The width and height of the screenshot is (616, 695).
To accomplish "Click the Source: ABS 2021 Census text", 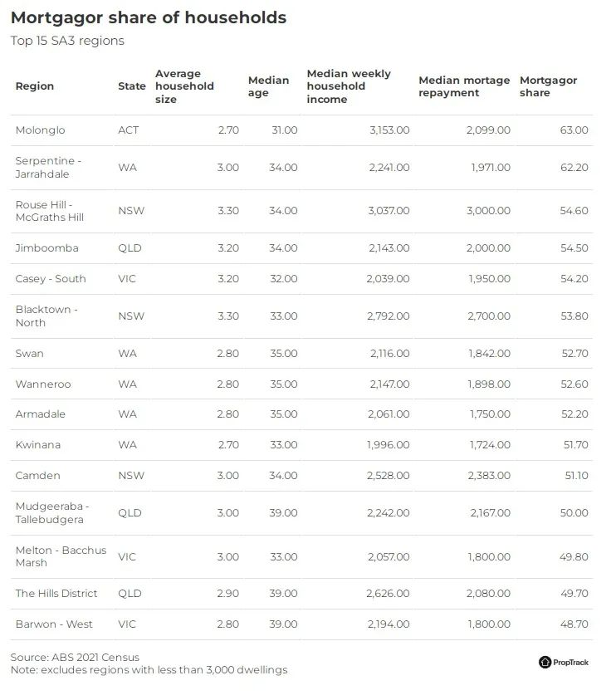I will click(75, 657).
